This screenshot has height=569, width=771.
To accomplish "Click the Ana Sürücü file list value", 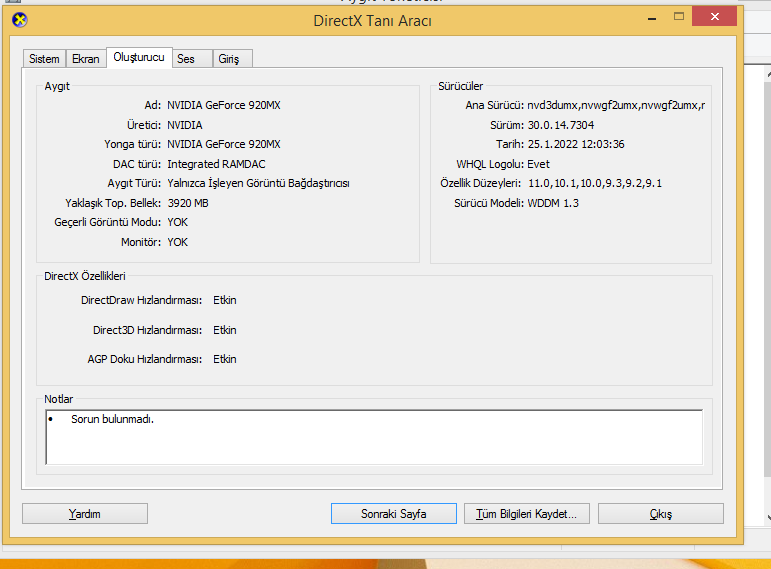I will (x=616, y=105).
